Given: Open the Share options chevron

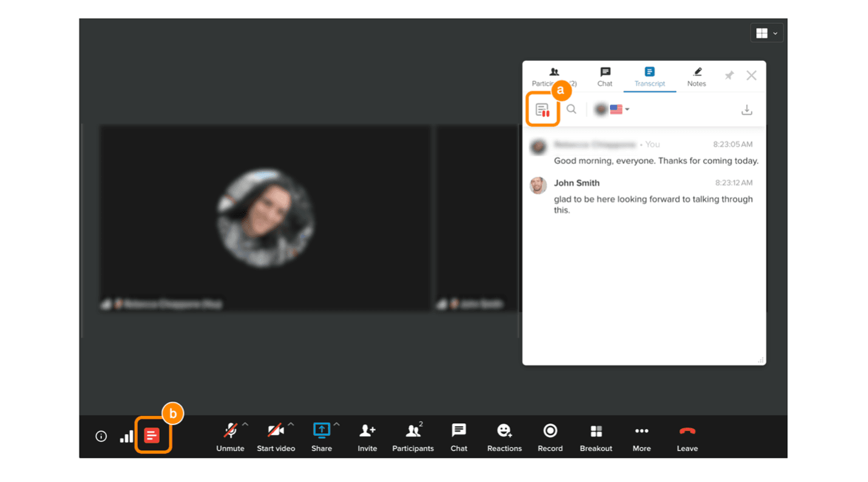Looking at the screenshot, I should tap(336, 423).
